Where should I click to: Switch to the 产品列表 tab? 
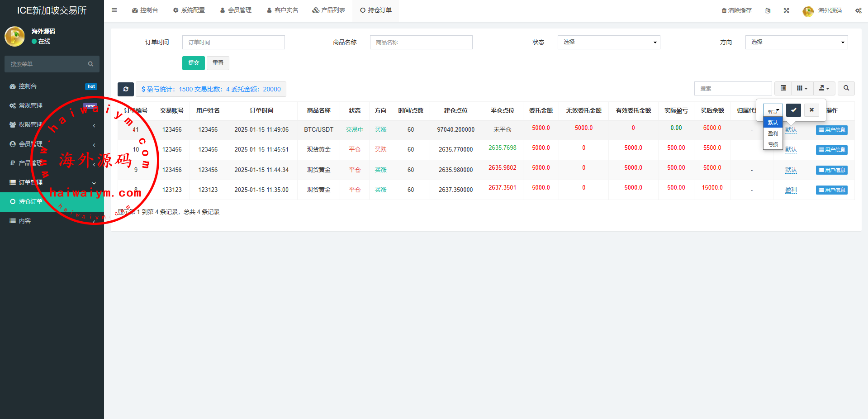329,10
